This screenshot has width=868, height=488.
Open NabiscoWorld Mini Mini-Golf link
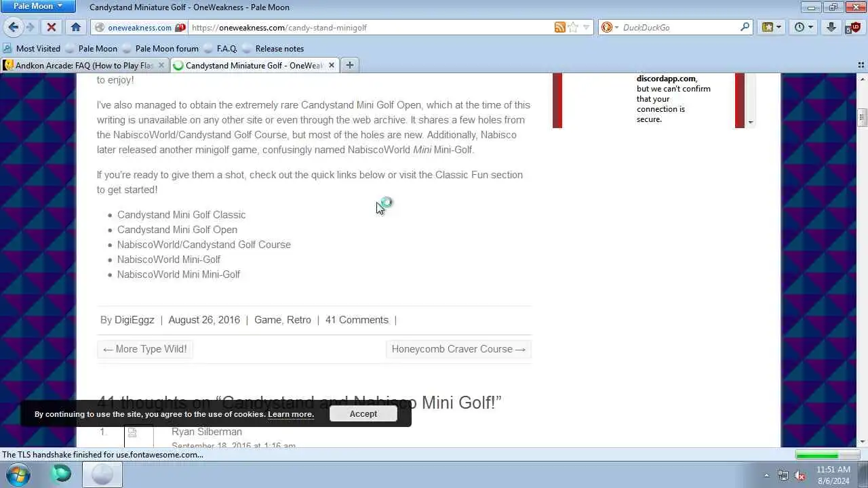(178, 274)
